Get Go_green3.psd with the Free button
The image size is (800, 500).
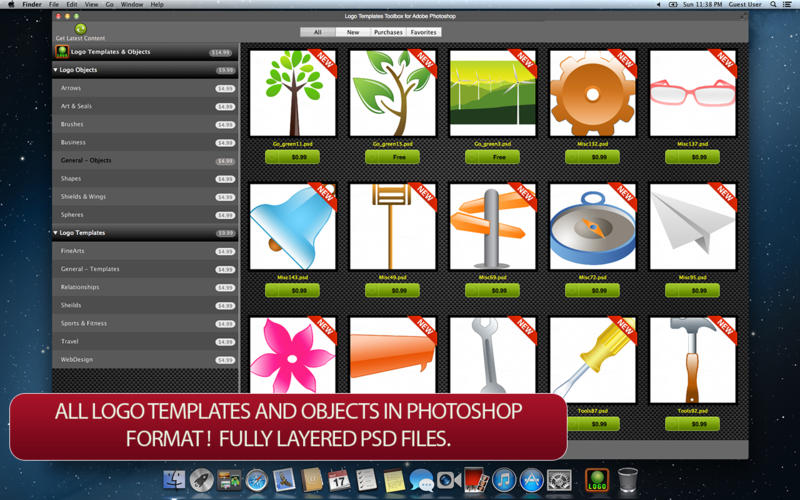[492, 157]
